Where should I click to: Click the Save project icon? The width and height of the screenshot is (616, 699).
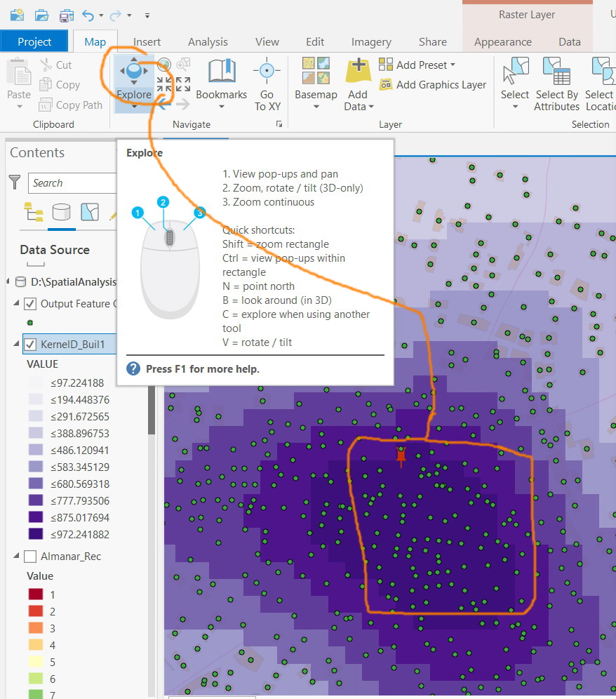(x=66, y=14)
